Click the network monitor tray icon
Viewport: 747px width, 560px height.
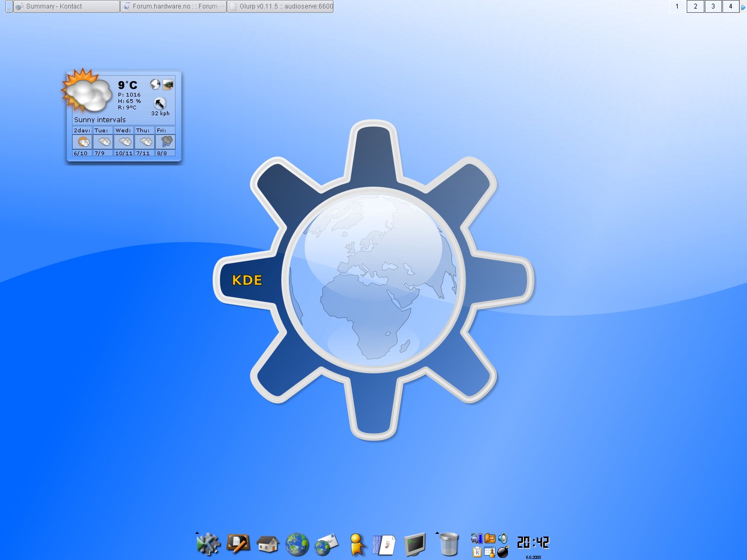(x=477, y=539)
